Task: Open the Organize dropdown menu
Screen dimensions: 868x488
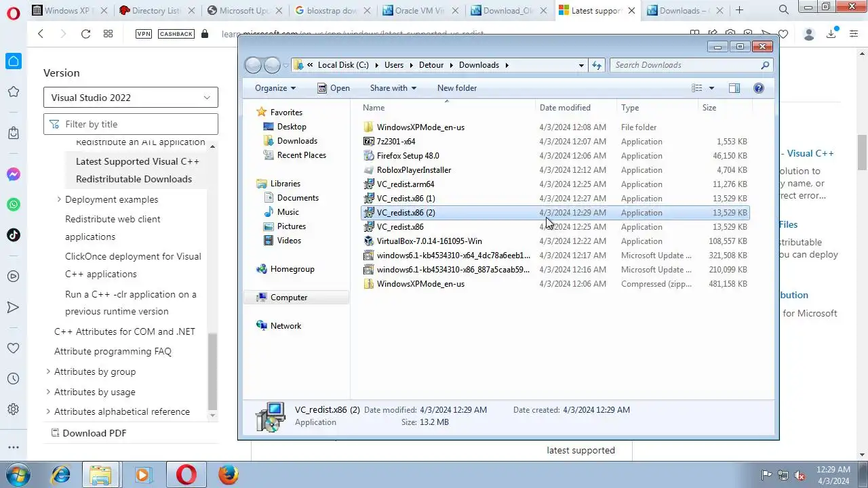Action: point(275,88)
